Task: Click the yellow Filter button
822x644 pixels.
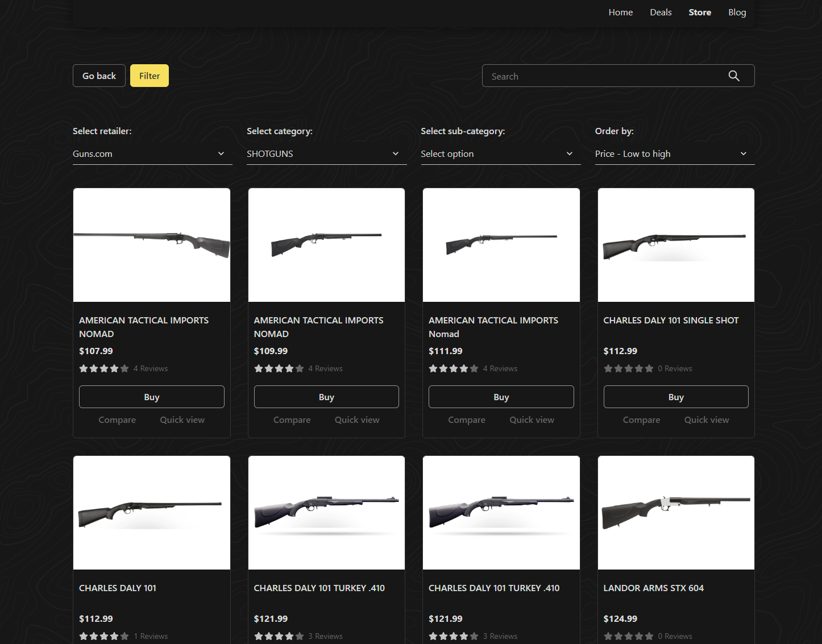Action: (150, 76)
